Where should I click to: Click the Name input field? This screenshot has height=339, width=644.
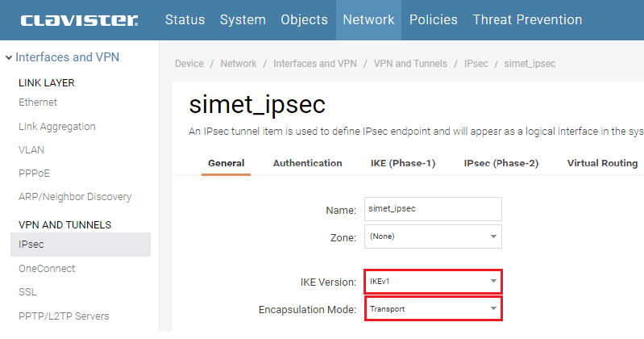(433, 209)
